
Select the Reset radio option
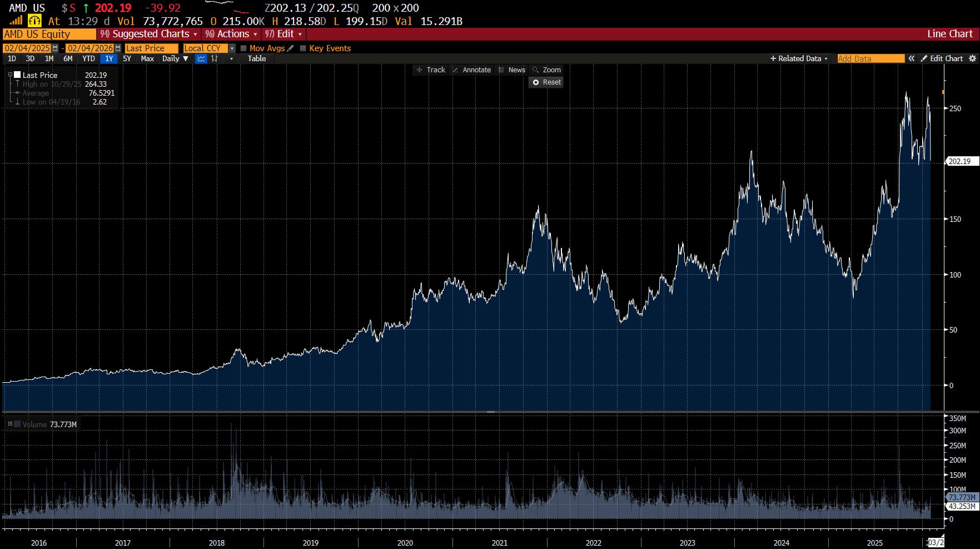[536, 82]
